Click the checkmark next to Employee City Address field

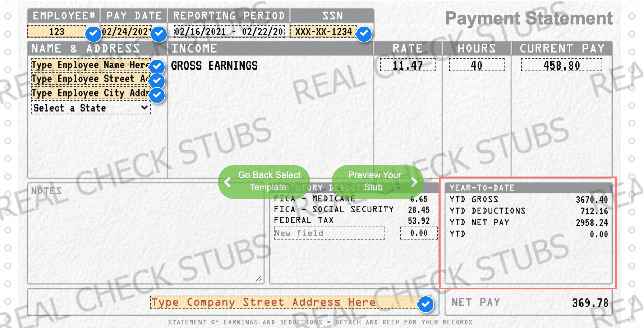click(x=157, y=95)
